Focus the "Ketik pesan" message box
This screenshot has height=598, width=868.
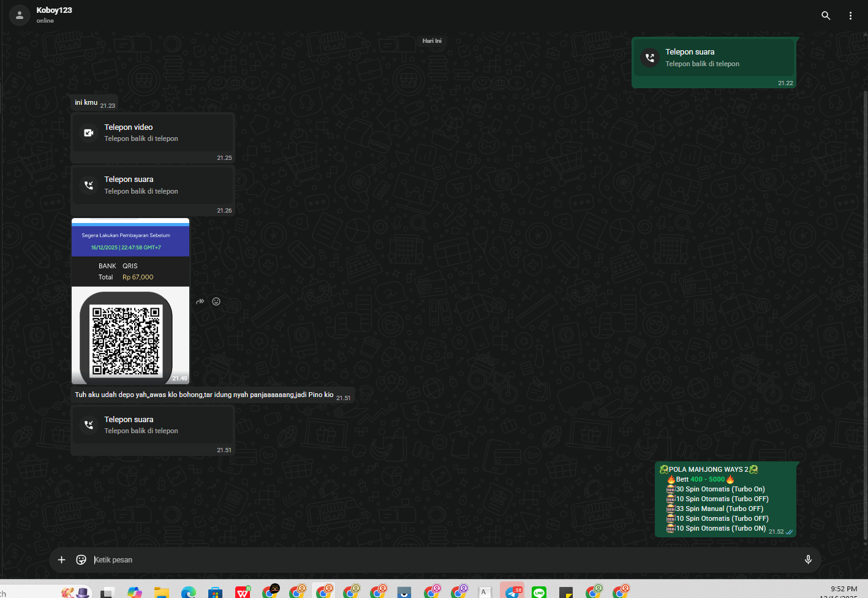[x=445, y=560]
